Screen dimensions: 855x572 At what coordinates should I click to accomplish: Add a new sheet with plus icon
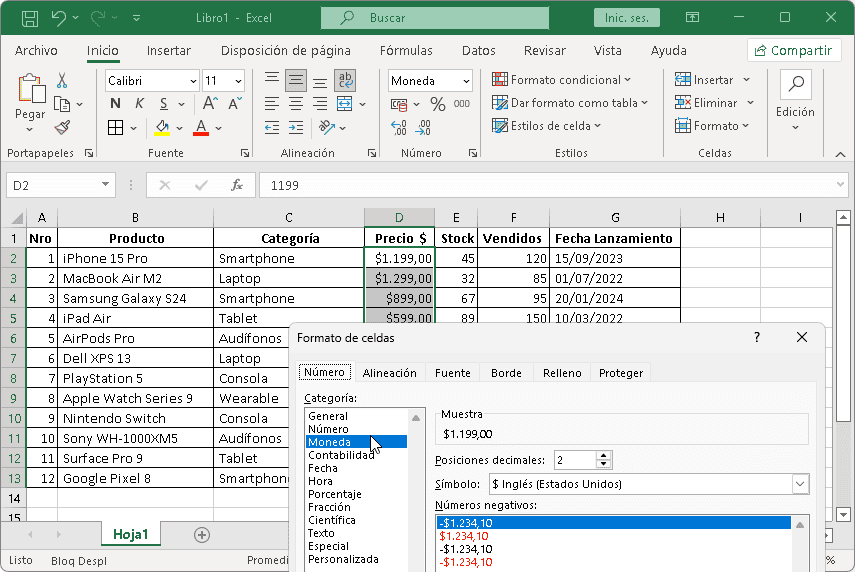pos(202,535)
